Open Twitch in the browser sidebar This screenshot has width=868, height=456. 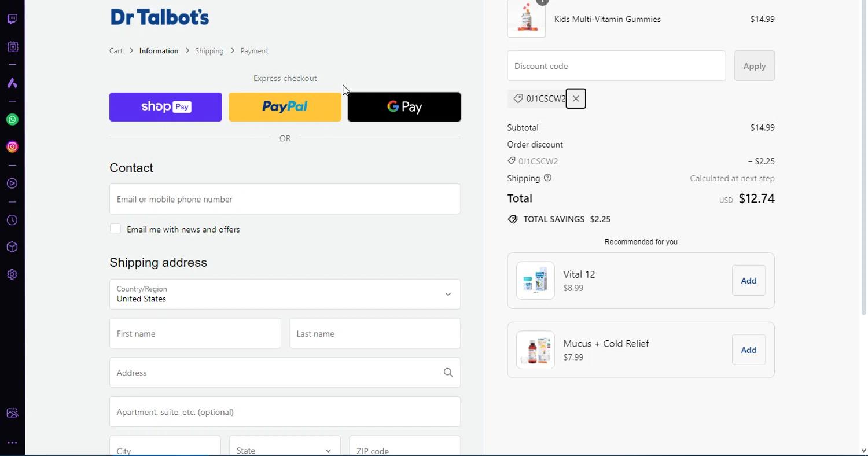[x=12, y=19]
